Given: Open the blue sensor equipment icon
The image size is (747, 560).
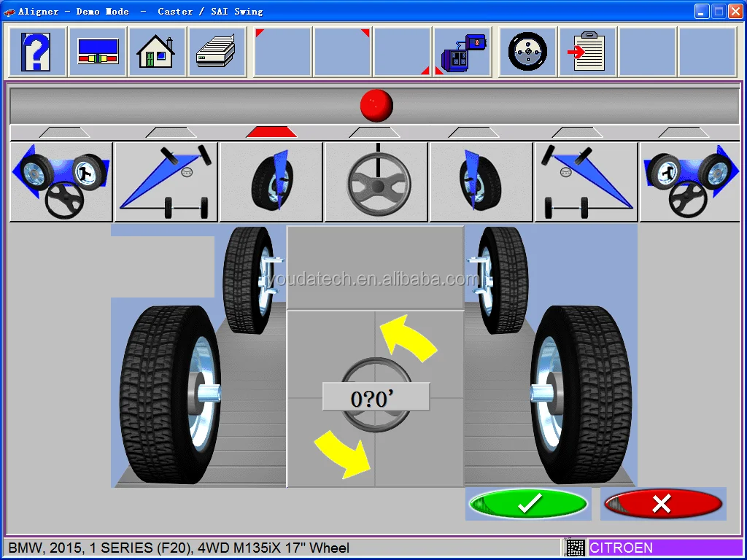Looking at the screenshot, I should [x=462, y=52].
